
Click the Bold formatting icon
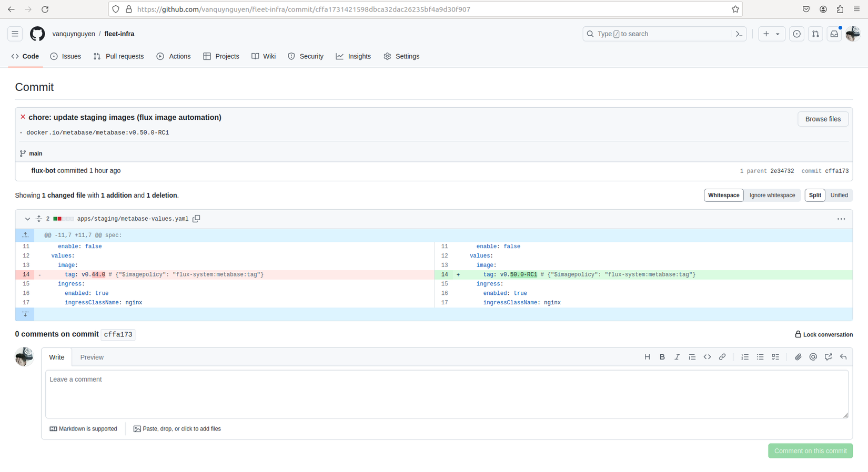[662, 357]
